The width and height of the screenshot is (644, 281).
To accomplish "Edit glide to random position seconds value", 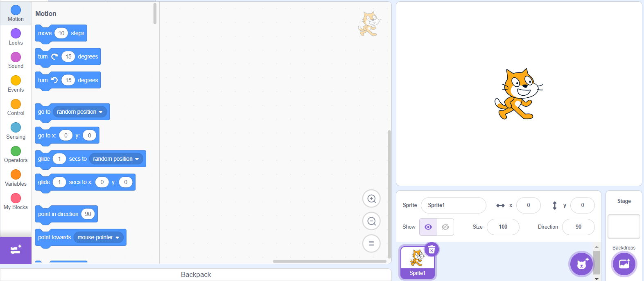I will click(x=59, y=159).
